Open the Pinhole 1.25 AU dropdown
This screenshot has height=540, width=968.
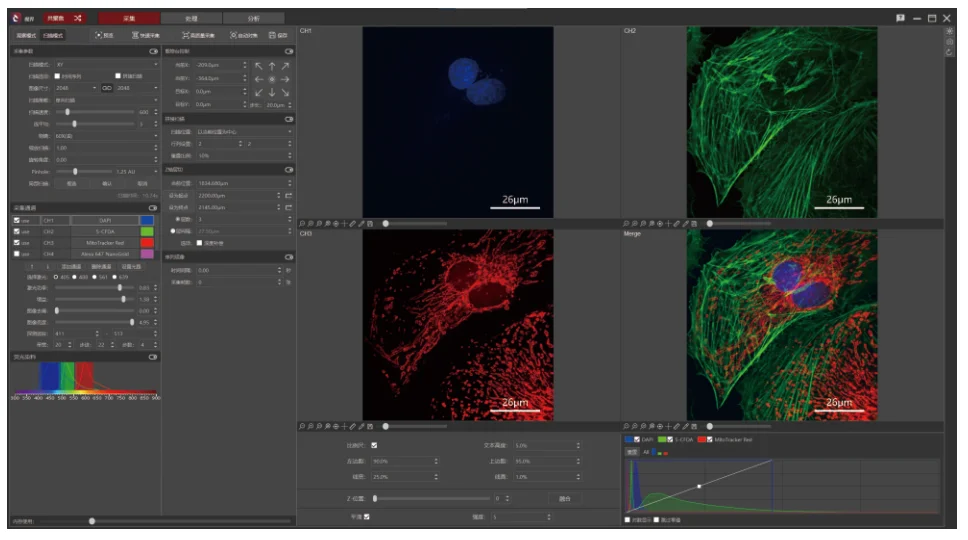[136, 172]
